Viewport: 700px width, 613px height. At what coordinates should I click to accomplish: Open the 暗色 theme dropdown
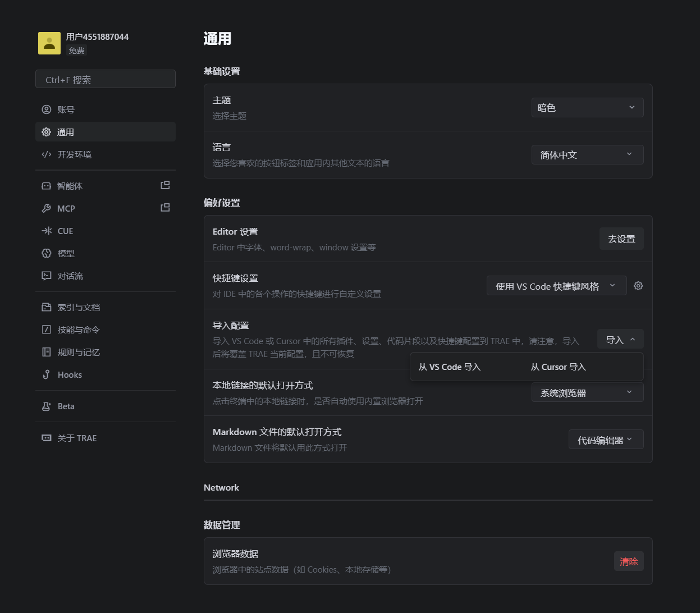pos(587,108)
